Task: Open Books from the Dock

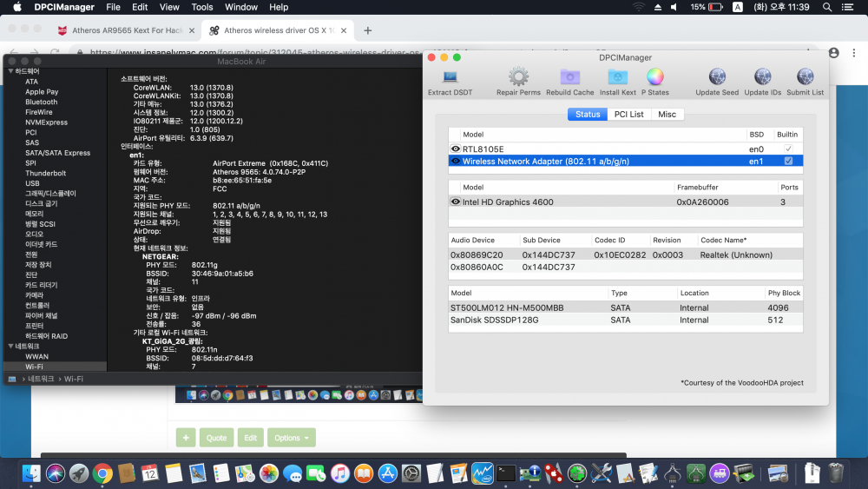Action: 364,473
